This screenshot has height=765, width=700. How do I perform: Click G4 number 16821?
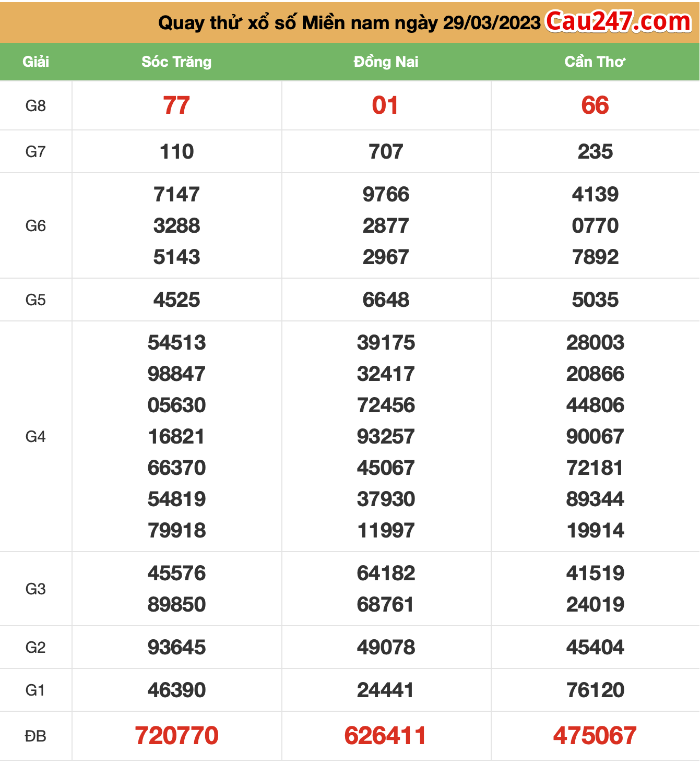coord(176,437)
